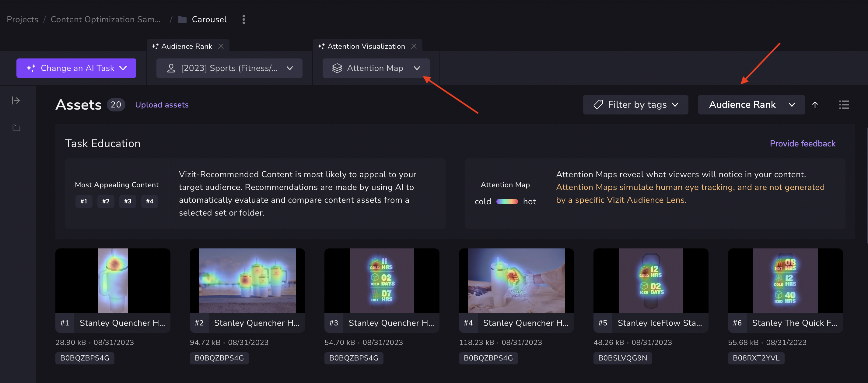The image size is (868, 383).
Task: Click the B0BSLVQG9N tag on asset #5
Action: [622, 358]
